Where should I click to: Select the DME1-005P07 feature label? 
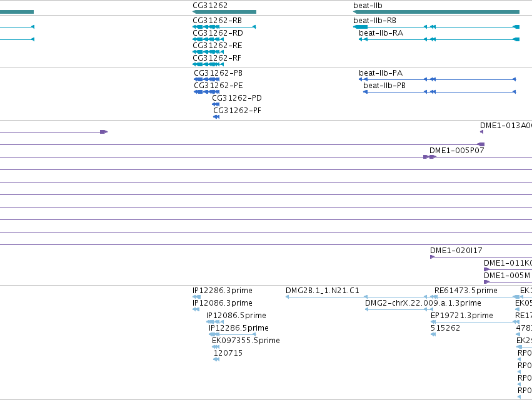click(x=457, y=150)
